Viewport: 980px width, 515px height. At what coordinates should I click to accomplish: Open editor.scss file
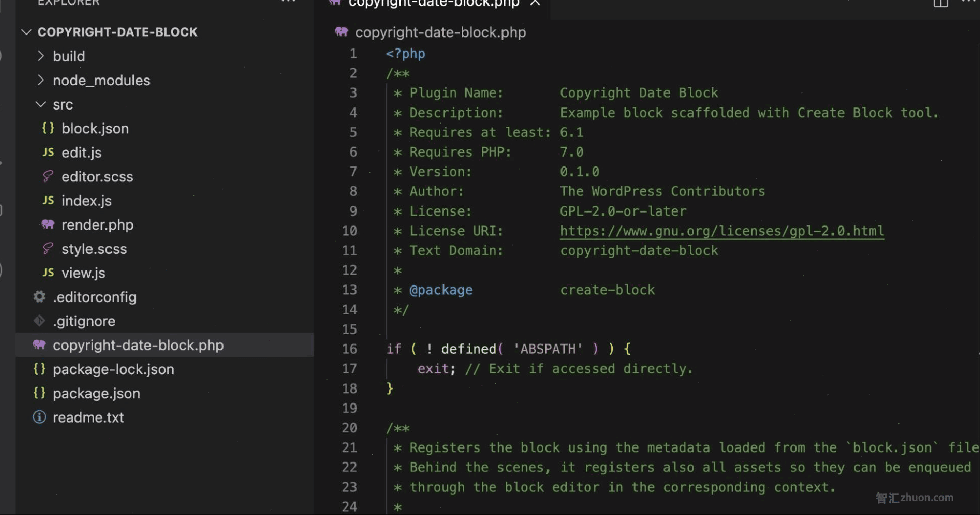[97, 176]
